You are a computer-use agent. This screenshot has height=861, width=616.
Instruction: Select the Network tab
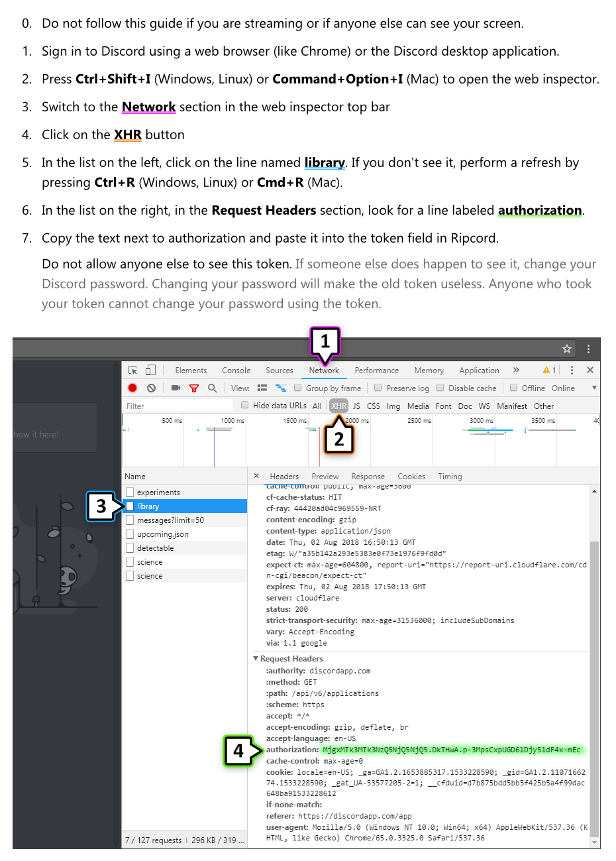(324, 371)
